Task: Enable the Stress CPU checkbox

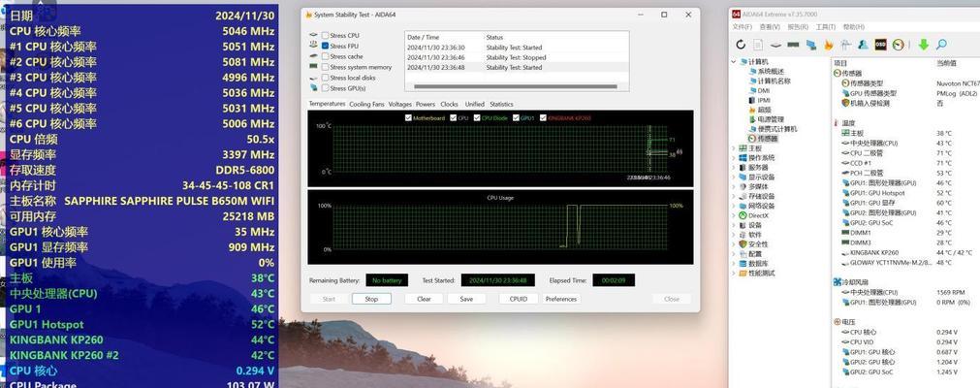Action: [x=325, y=36]
